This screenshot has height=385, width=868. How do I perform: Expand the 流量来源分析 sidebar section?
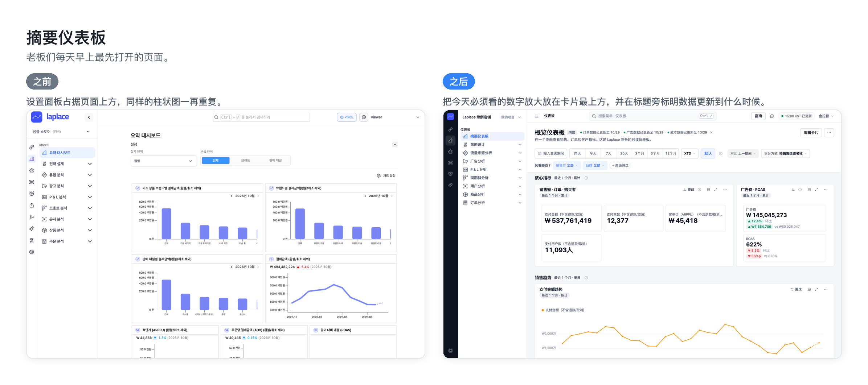492,153
